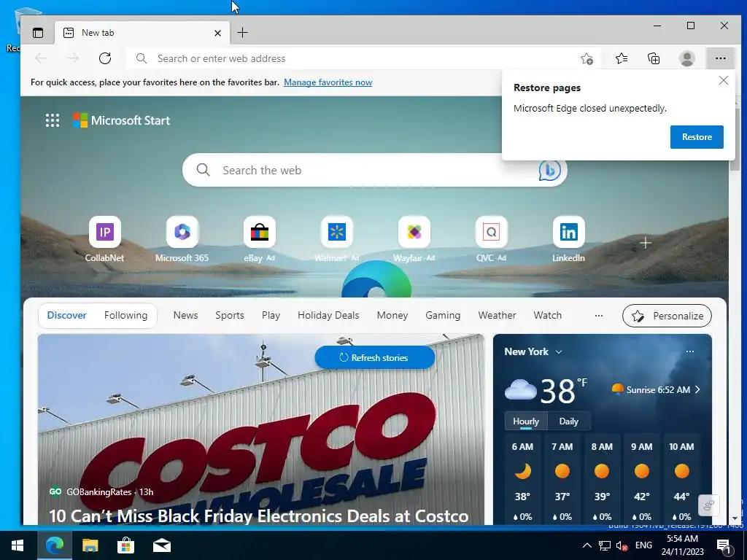The height and width of the screenshot is (560, 747).
Task: Switch to the Following tab
Action: pyautogui.click(x=125, y=315)
